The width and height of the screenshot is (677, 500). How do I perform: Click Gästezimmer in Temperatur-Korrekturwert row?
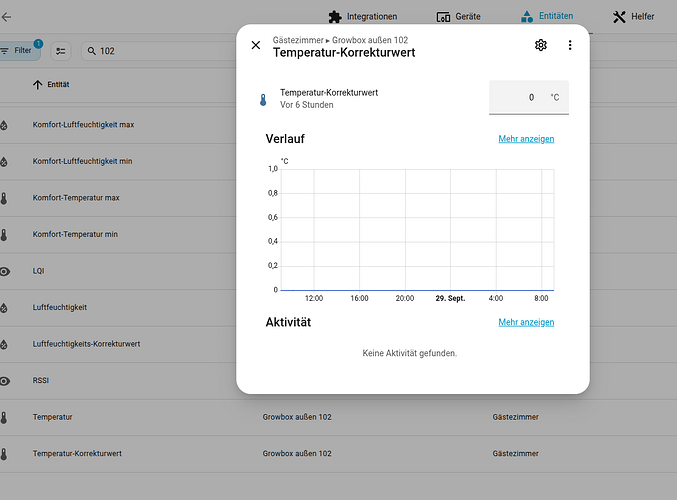[516, 454]
